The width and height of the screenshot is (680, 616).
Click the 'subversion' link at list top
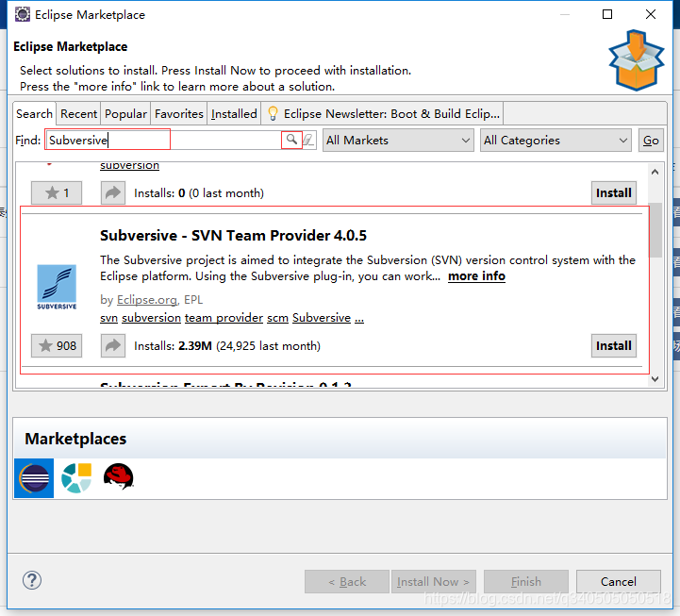pos(129,166)
